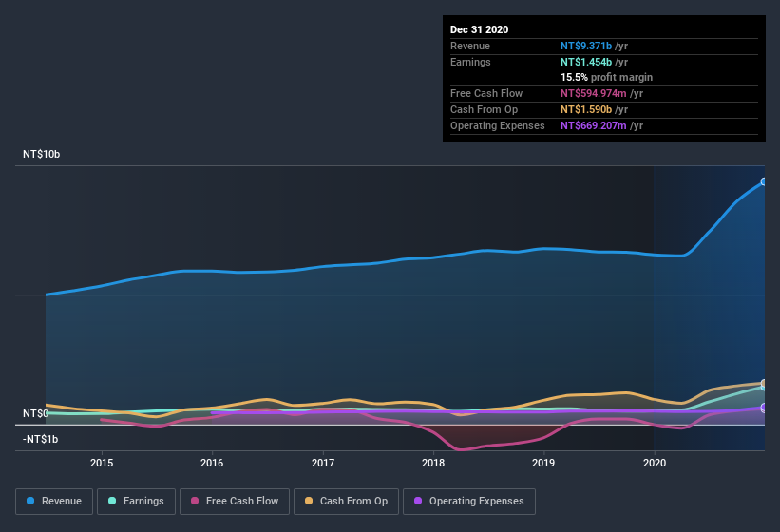The width and height of the screenshot is (780, 532).
Task: Click the NT$594.974m free cash flow value
Action: (x=593, y=93)
